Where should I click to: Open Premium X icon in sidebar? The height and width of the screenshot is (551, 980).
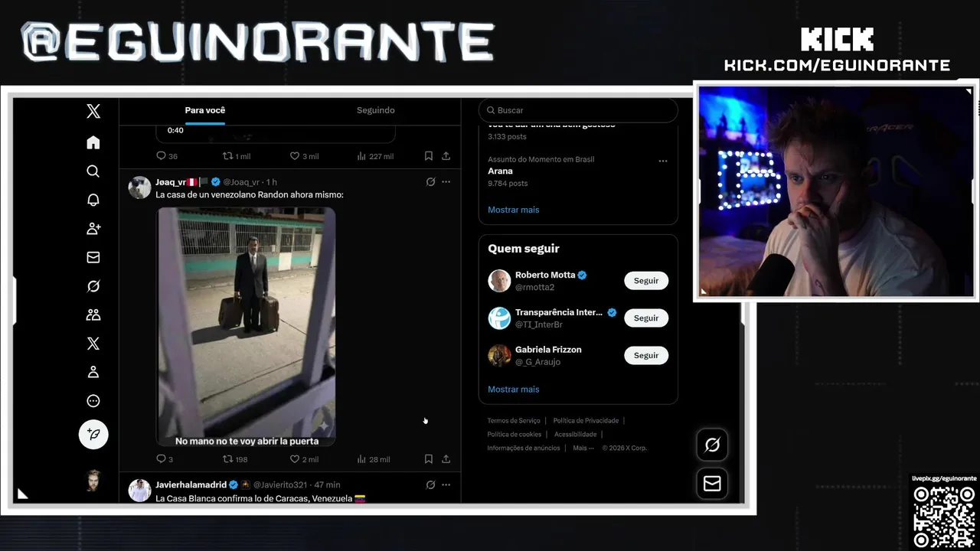(x=93, y=344)
